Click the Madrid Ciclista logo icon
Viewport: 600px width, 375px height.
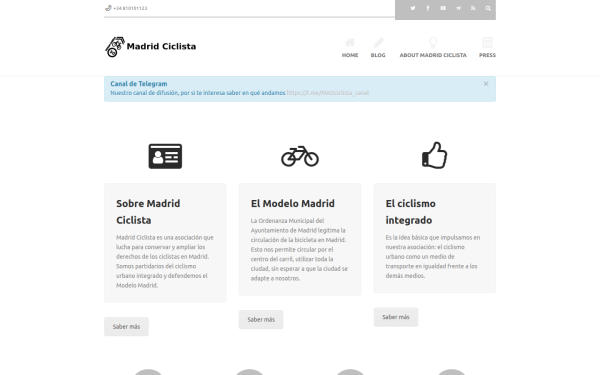[115, 47]
